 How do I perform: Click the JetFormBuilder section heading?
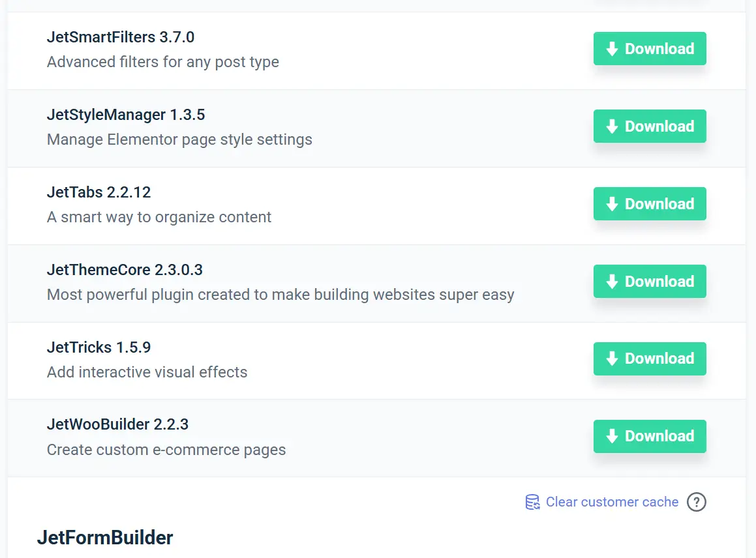click(105, 538)
